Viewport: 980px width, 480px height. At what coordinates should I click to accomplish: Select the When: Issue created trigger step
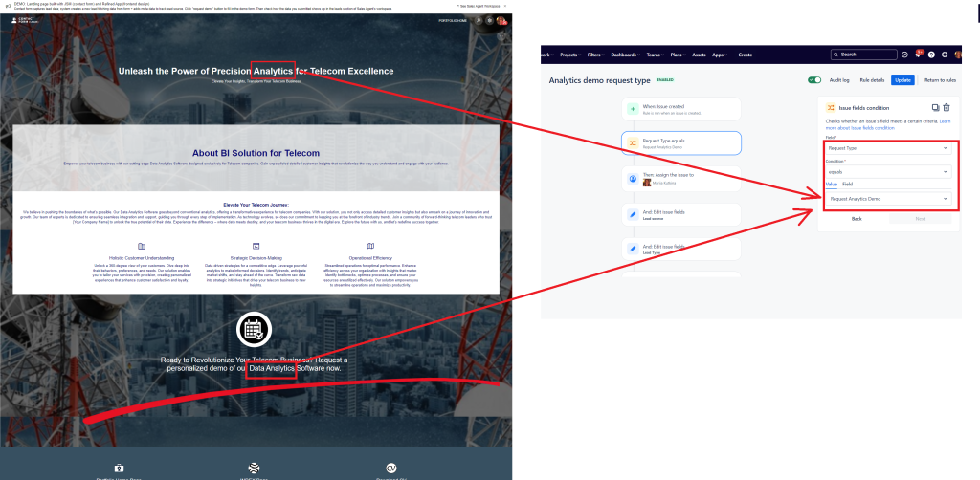681,109
